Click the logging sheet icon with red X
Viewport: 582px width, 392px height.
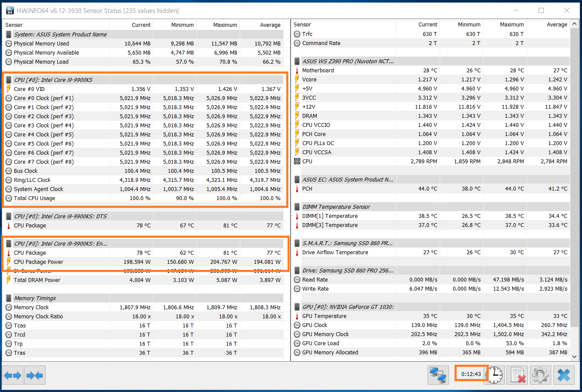click(517, 375)
